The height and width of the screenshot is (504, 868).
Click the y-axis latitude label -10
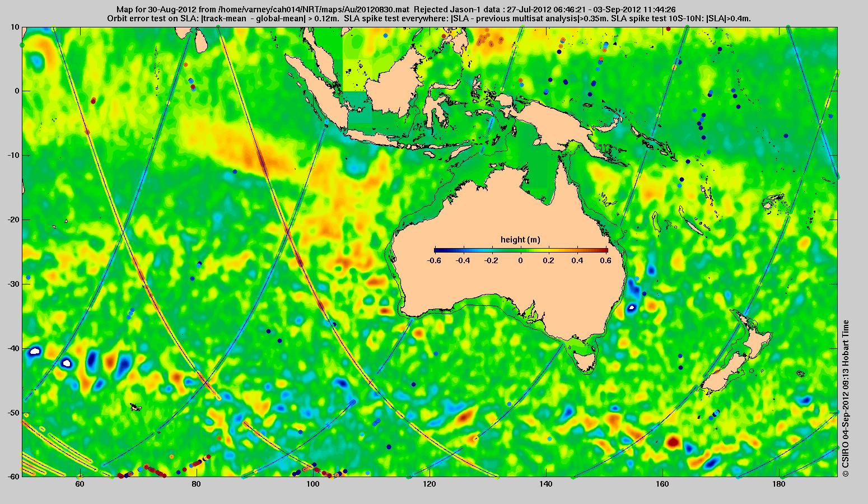(13, 155)
